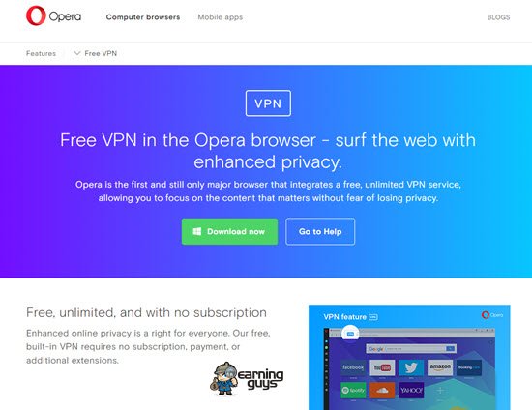This screenshot has height=410, width=532.
Task: Click the green Download now button
Action: (229, 232)
